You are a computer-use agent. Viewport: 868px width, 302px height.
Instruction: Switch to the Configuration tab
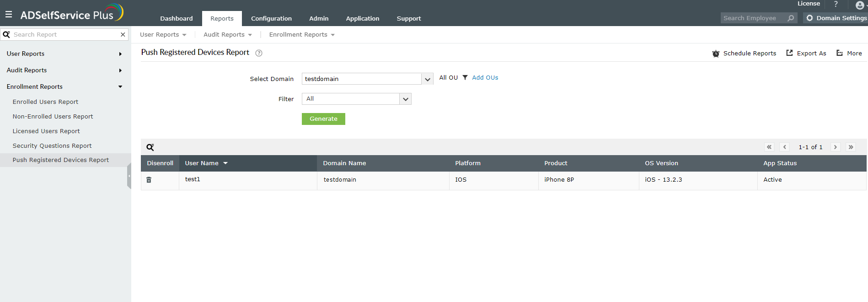271,19
